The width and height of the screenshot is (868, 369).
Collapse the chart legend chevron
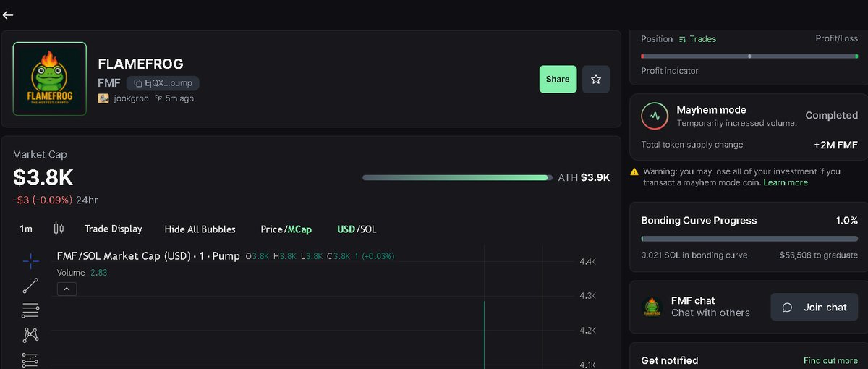coord(67,289)
